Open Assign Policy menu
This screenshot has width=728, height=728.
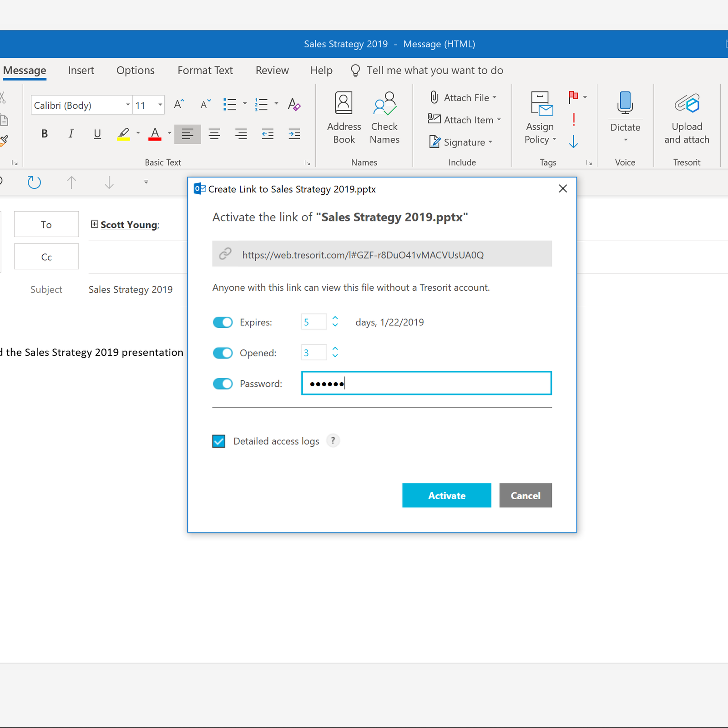coord(540,118)
